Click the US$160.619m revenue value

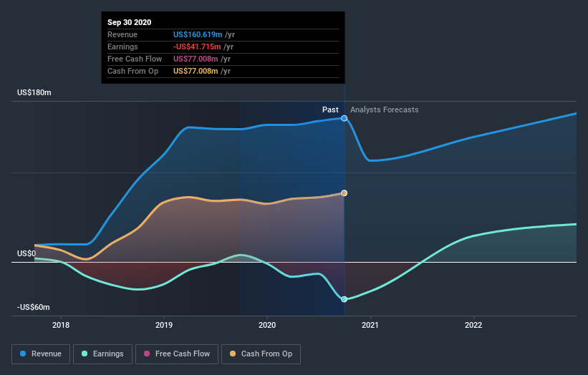198,34
